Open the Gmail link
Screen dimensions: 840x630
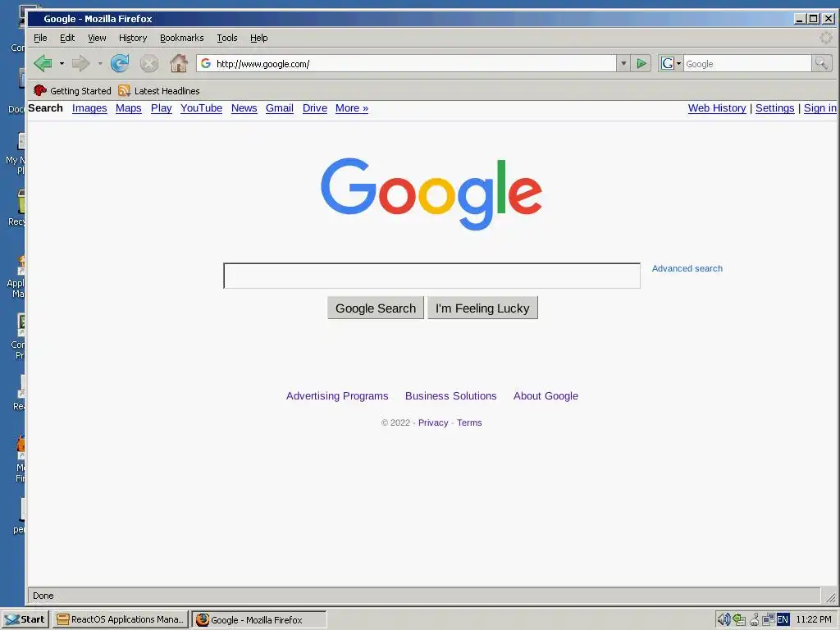280,108
